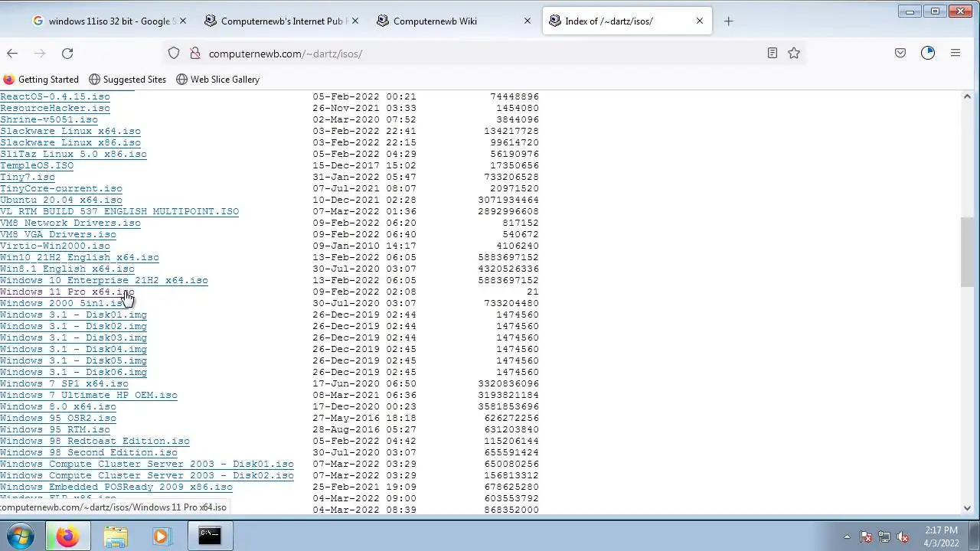Reload the page with the refresh icon
This screenshot has height=551, width=980.
[67, 53]
